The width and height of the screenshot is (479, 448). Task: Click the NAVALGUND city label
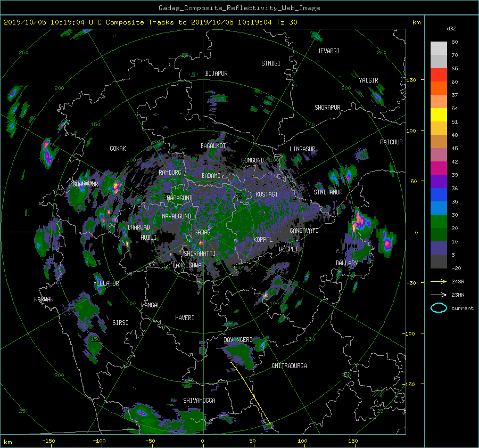pyautogui.click(x=176, y=216)
